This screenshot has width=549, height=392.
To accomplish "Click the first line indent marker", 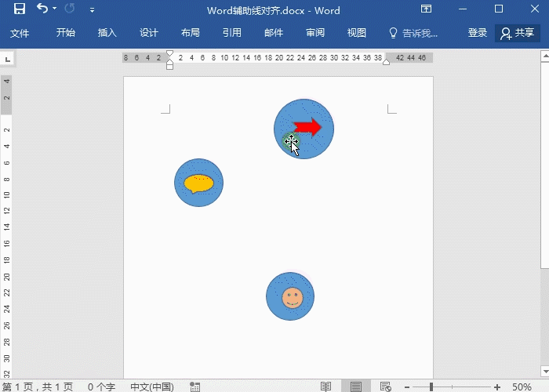I will [x=170, y=53].
